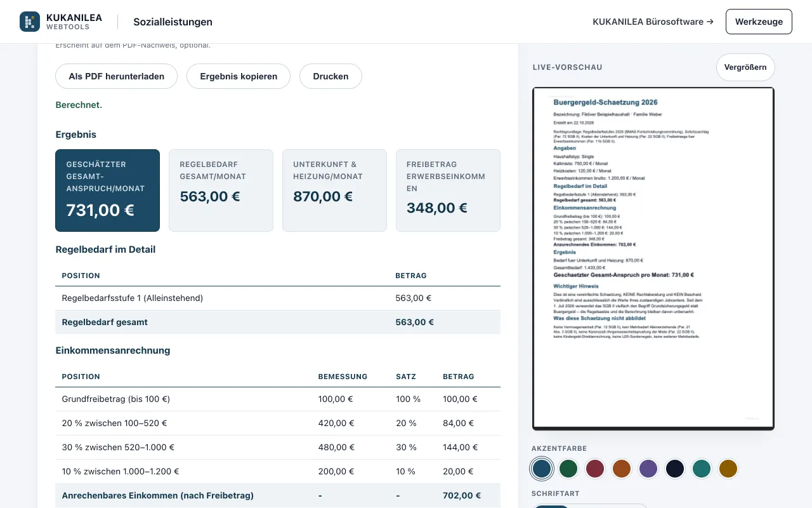Click the green 'Berechnet.' status text
Viewport: 812px width, 508px height.
pyautogui.click(x=79, y=105)
